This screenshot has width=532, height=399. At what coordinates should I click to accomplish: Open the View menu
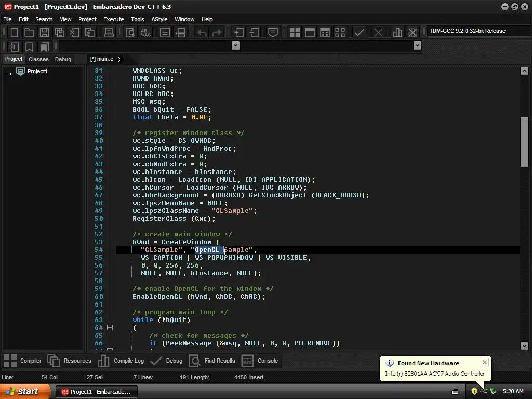click(65, 19)
